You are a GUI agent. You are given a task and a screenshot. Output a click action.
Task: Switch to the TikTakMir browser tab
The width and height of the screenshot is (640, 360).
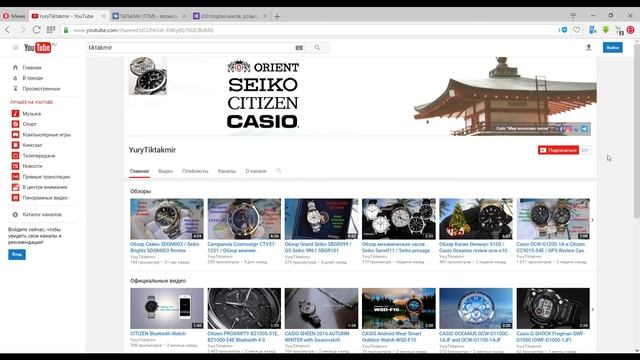point(149,16)
